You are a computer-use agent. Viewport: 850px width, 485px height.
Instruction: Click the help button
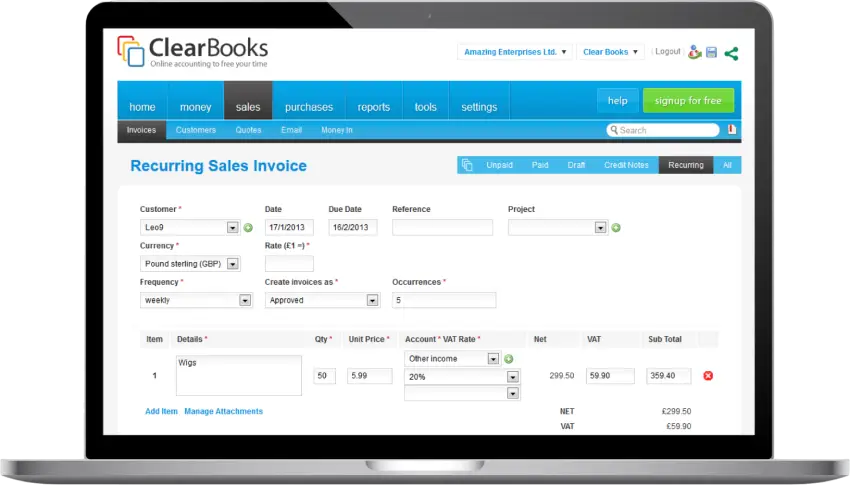pos(617,101)
